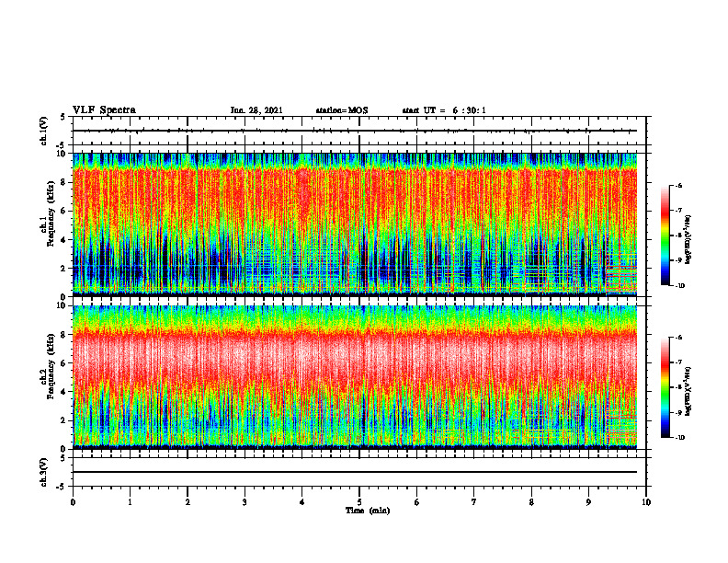Click the ch.2 color scale bar
728x563 pixels.
click(x=665, y=387)
